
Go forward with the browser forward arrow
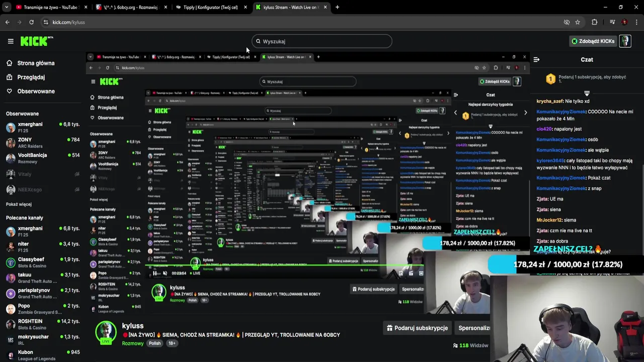(19, 22)
